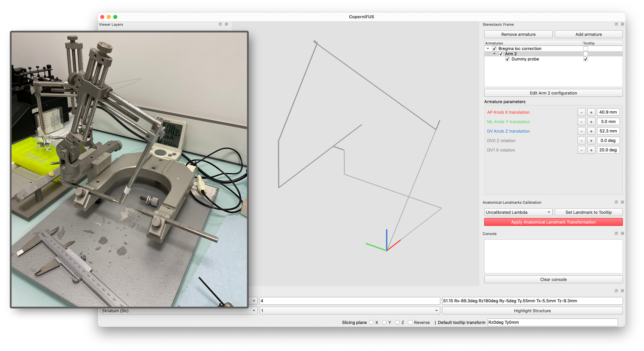Viewport: 644px width, 351px height.
Task: Decrease DV1 X rotation
Action: point(581,150)
